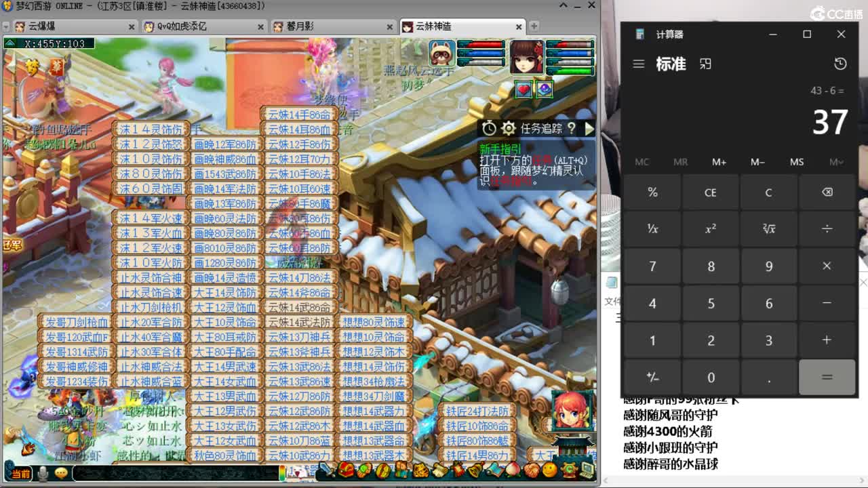
Task: Click the task tracking question mark icon
Action: (x=572, y=128)
